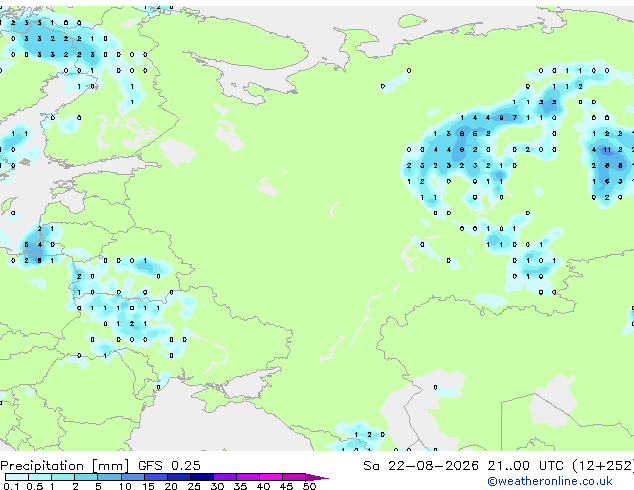Image resolution: width=634 pixels, height=490 pixels.
Task: Open the weatheronline.co.uk copyright link
Action: pos(550,481)
